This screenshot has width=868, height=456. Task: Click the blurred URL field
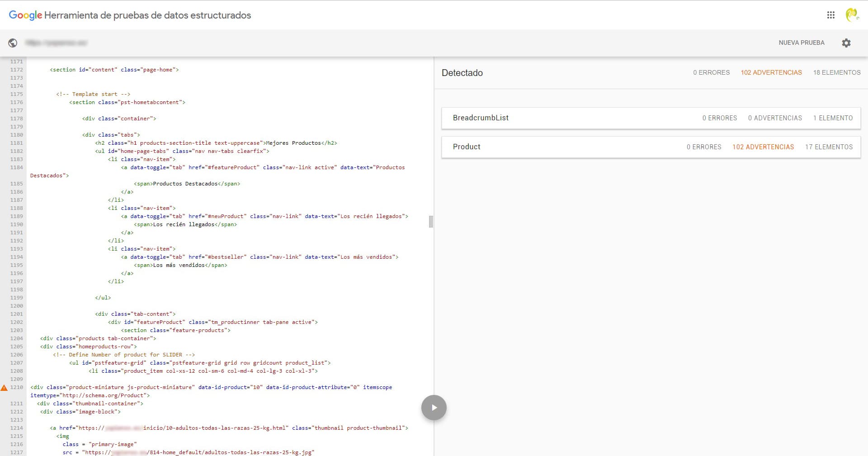pyautogui.click(x=57, y=43)
